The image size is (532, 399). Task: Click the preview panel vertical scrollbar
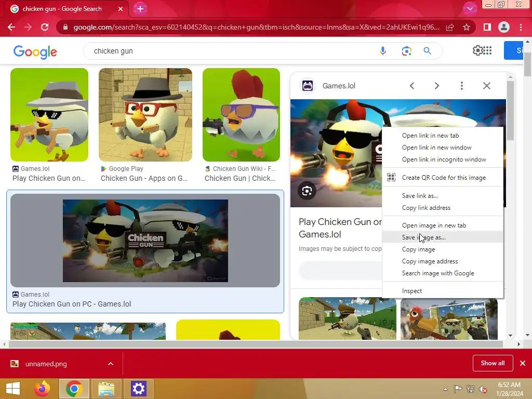tap(510, 110)
